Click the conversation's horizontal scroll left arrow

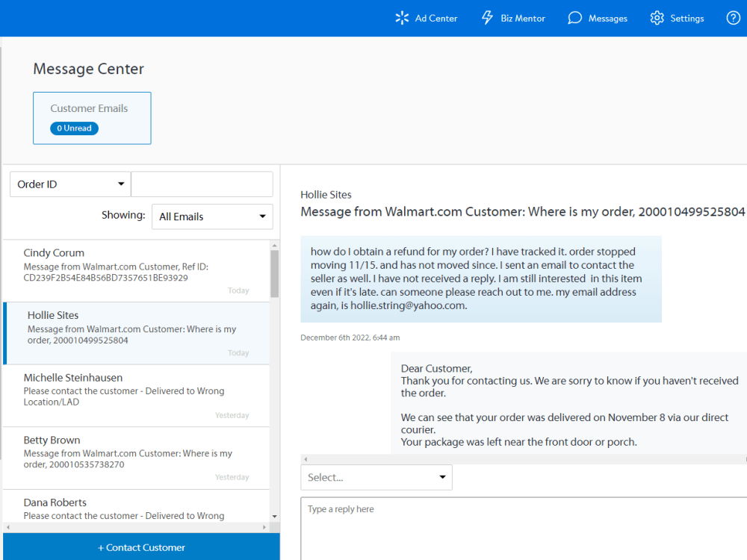click(x=306, y=459)
